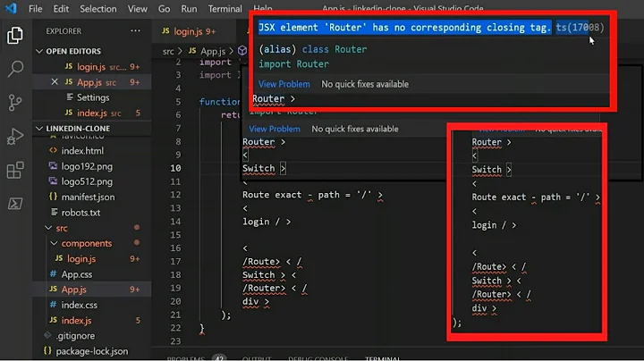Open Explorer more actions ellipsis

click(x=135, y=30)
